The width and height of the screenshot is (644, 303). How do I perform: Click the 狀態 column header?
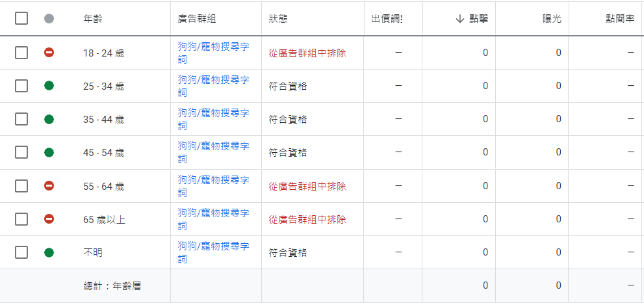click(278, 19)
